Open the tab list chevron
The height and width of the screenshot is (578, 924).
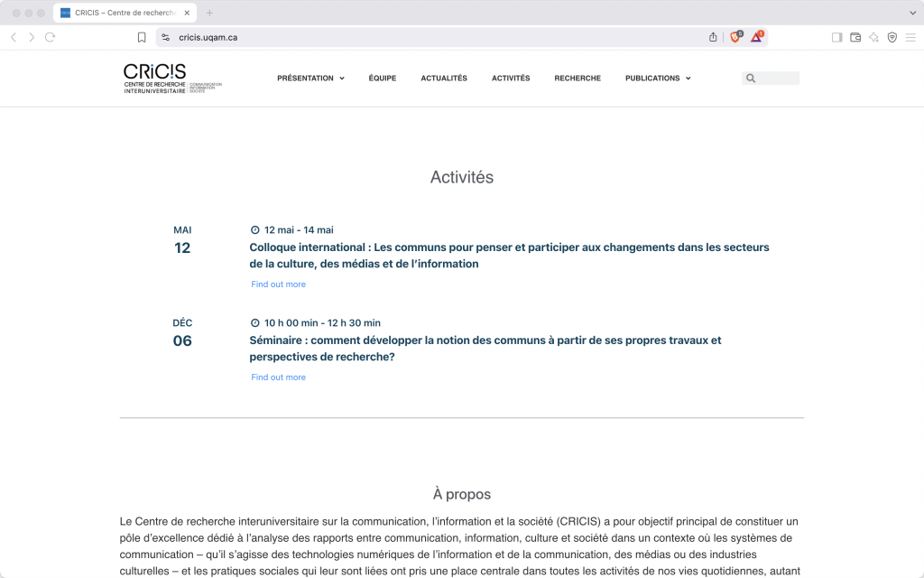click(x=911, y=13)
